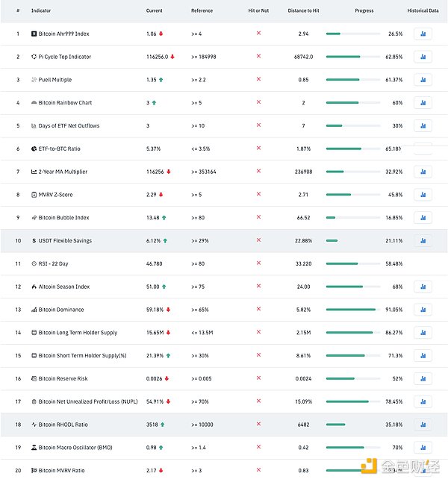Screen dimensions: 448x482
Task: Click the Indicator column header
Action: pyautogui.click(x=41, y=10)
